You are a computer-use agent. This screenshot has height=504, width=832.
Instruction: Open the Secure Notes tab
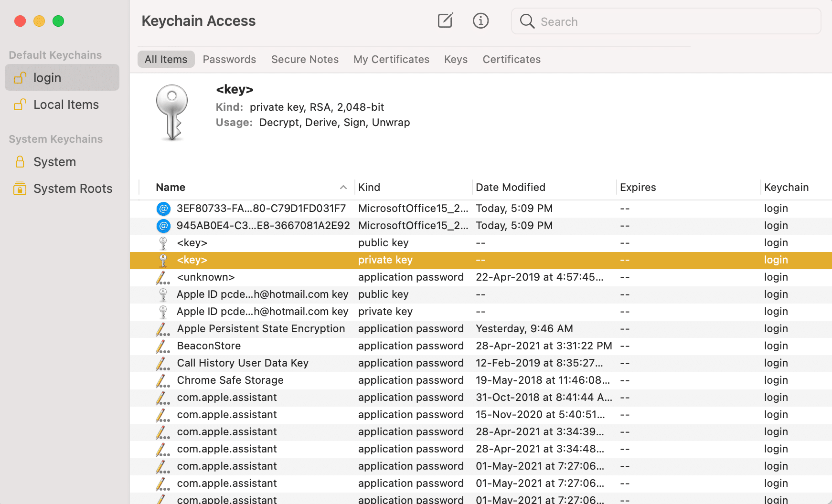[x=305, y=60]
